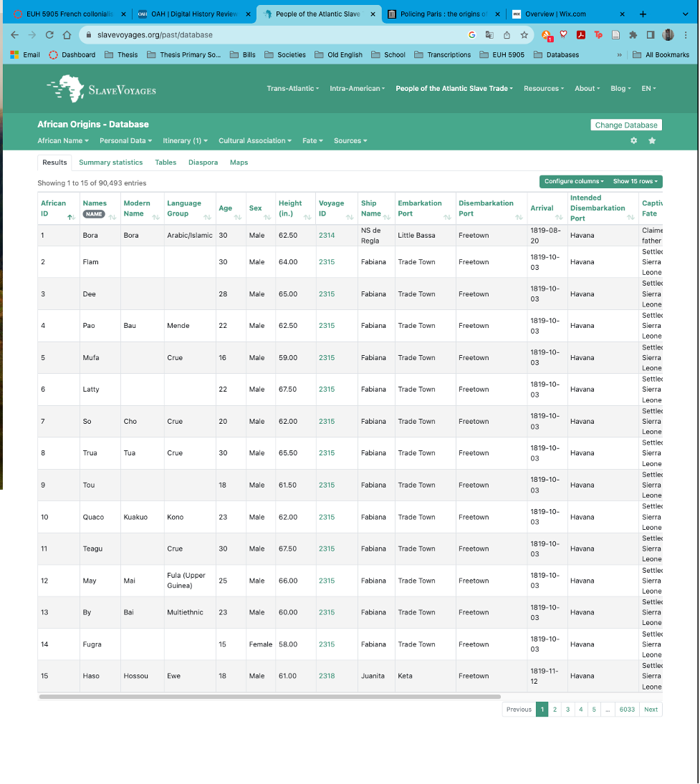Screen dimensions: 700x784
Task: Open the Fate filter dropdown
Action: tap(312, 141)
